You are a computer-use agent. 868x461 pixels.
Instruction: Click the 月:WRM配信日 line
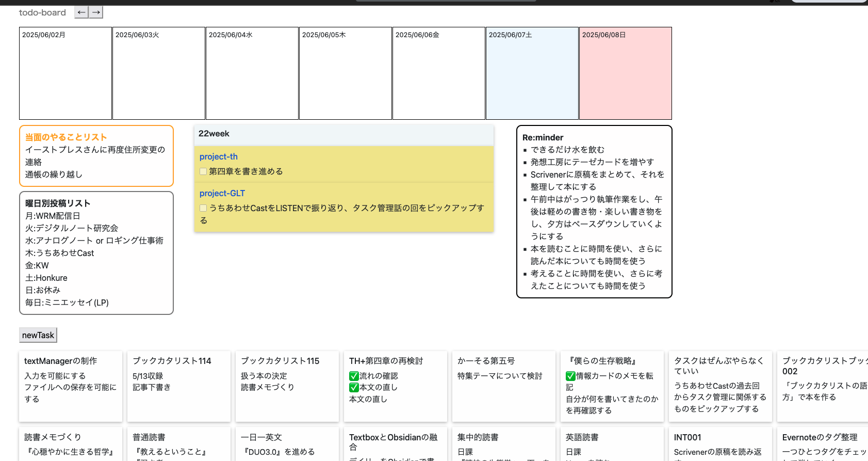point(53,216)
